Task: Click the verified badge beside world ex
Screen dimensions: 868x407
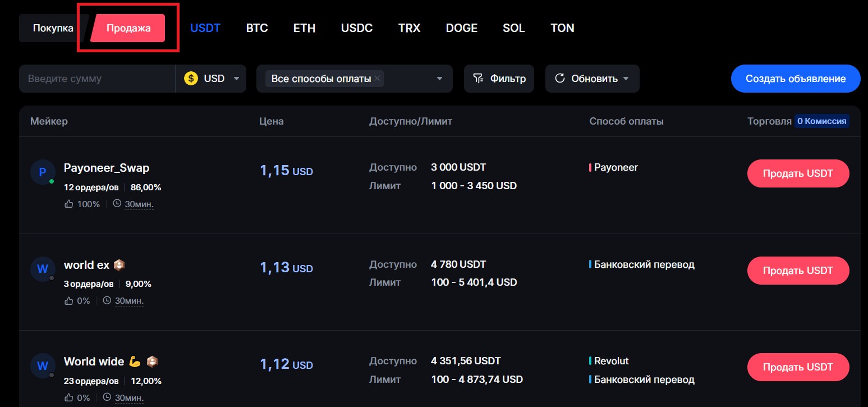Action: point(119,265)
